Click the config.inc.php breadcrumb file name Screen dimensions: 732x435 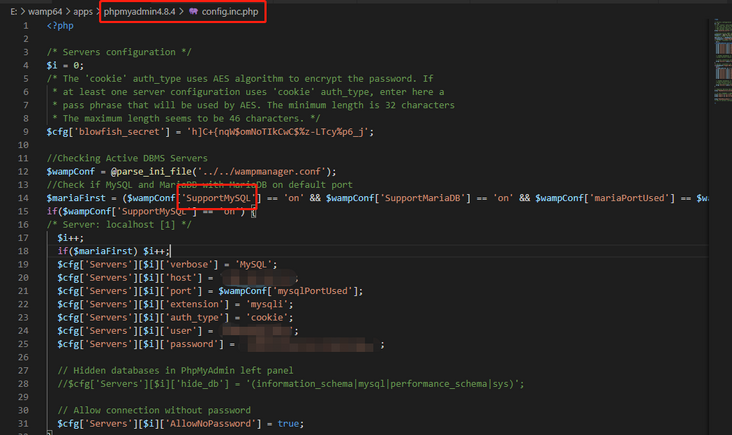tap(230, 12)
